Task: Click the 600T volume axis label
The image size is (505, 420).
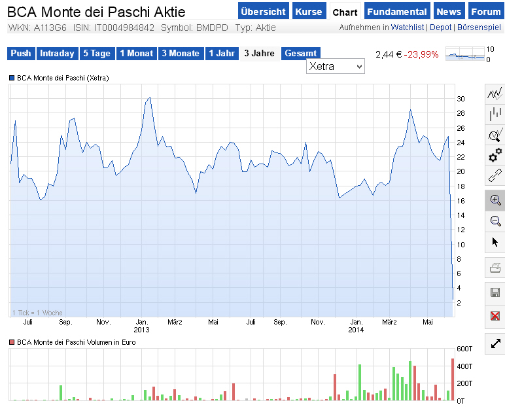Action: 464,349
